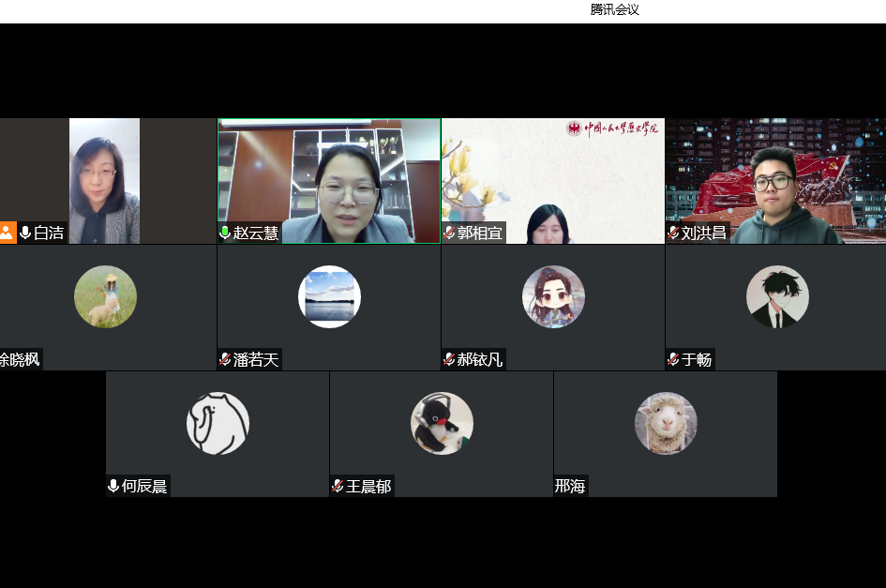Image resolution: width=886 pixels, height=588 pixels.
Task: Select 邢海's sheep avatar
Action: [666, 423]
